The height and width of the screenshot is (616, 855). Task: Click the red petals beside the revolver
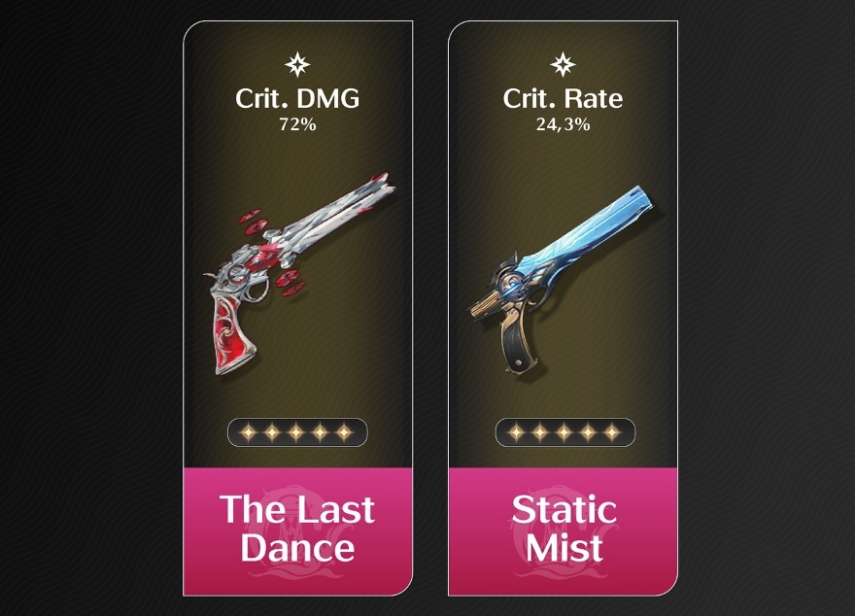(x=254, y=222)
